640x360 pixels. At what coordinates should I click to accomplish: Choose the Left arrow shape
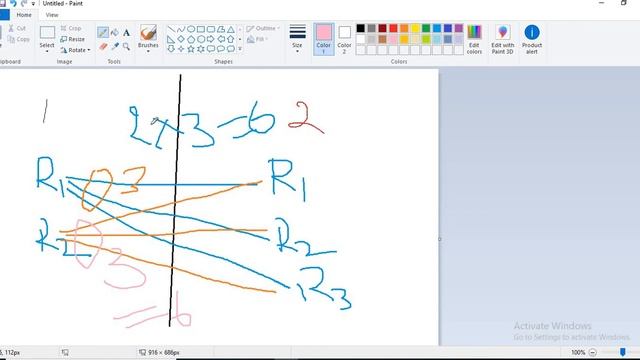(x=221, y=39)
